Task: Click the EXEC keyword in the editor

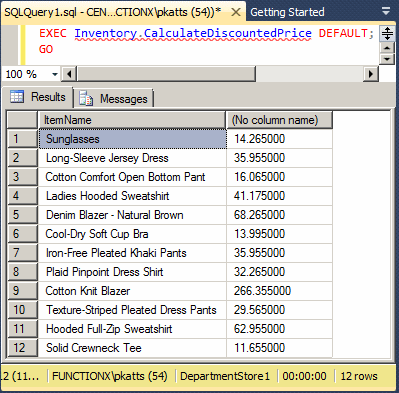Action: point(53,33)
